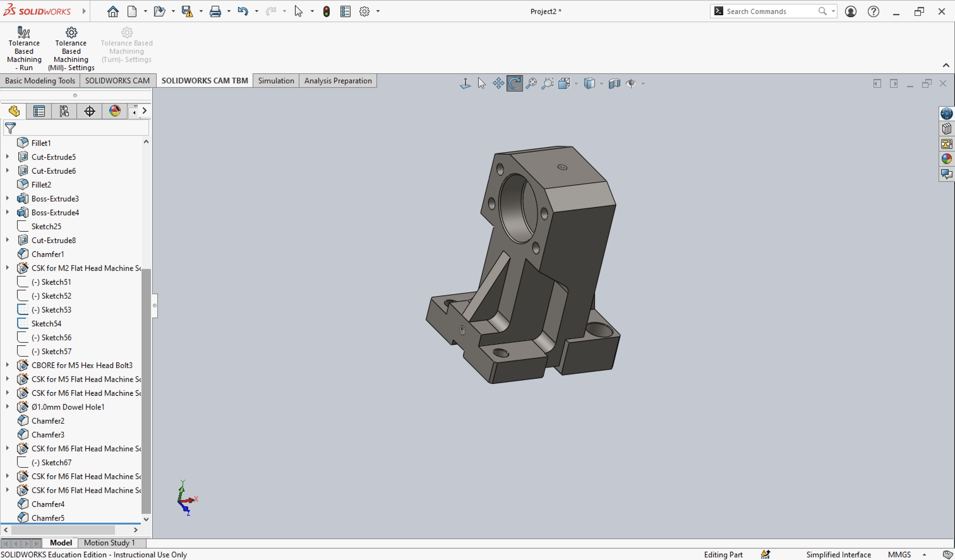955x560 pixels.
Task: Select the Rotate View tool
Action: [515, 83]
